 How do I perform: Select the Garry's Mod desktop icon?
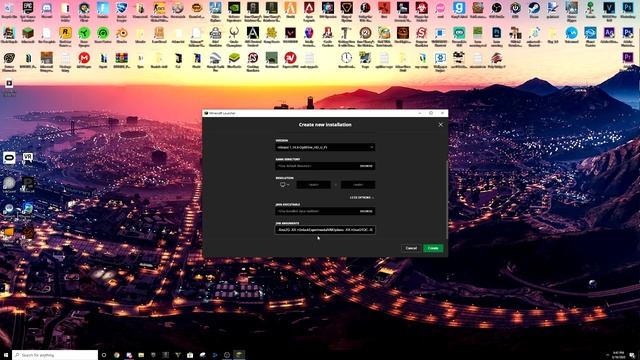pyautogui.click(x=459, y=11)
